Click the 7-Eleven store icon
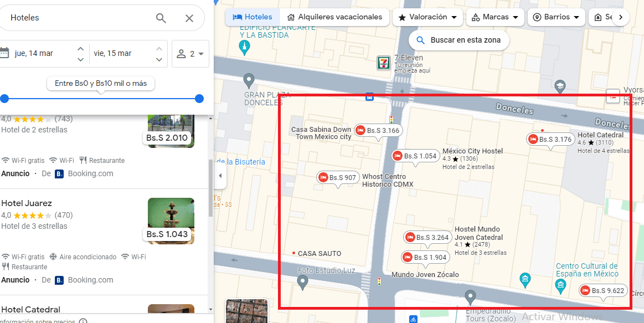 pyautogui.click(x=384, y=63)
